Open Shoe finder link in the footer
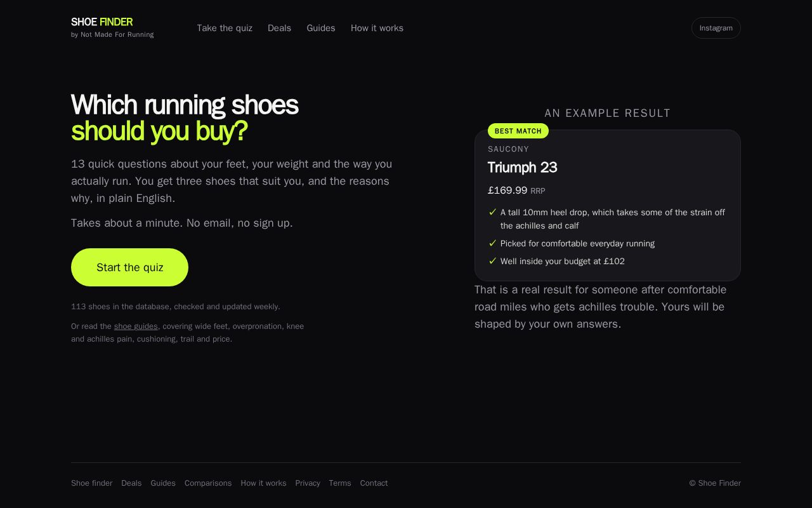 91,483
